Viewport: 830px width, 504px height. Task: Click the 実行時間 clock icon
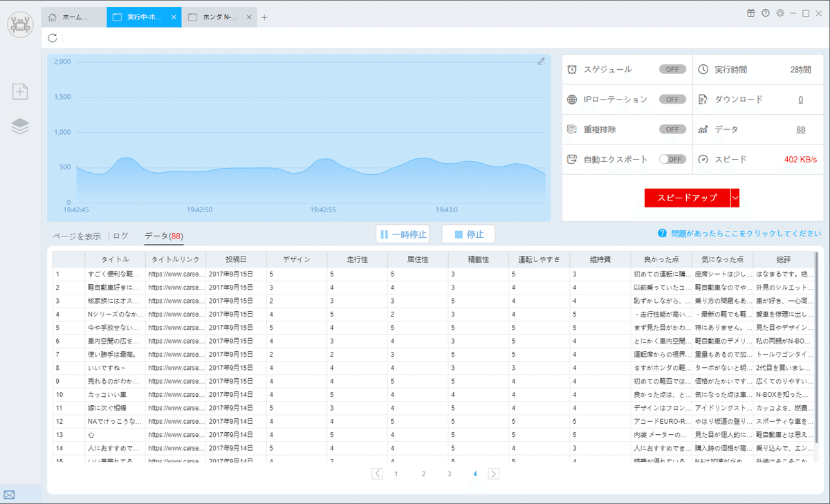pyautogui.click(x=703, y=69)
